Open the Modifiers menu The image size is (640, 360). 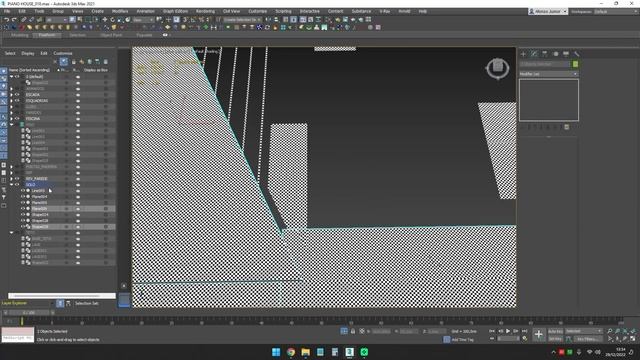[120, 11]
